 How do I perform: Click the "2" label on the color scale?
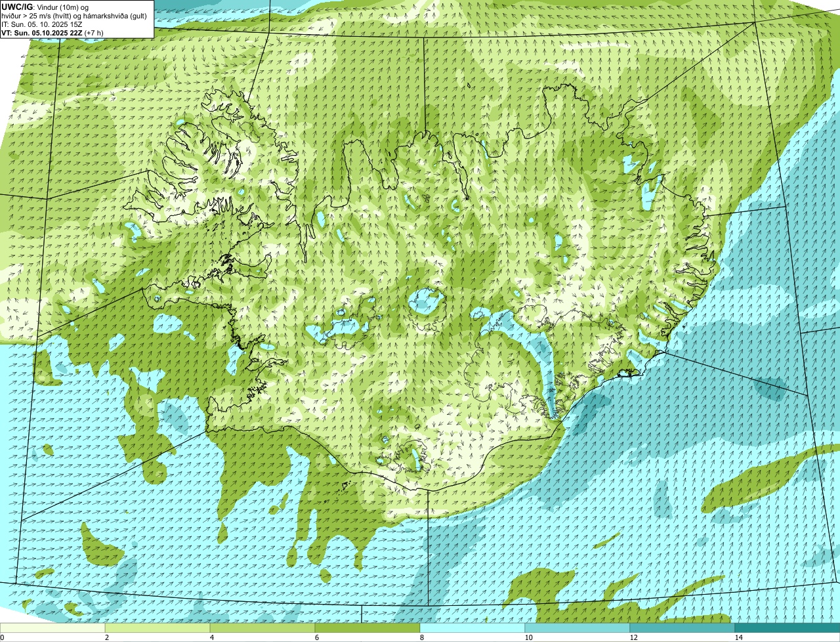tap(107, 637)
